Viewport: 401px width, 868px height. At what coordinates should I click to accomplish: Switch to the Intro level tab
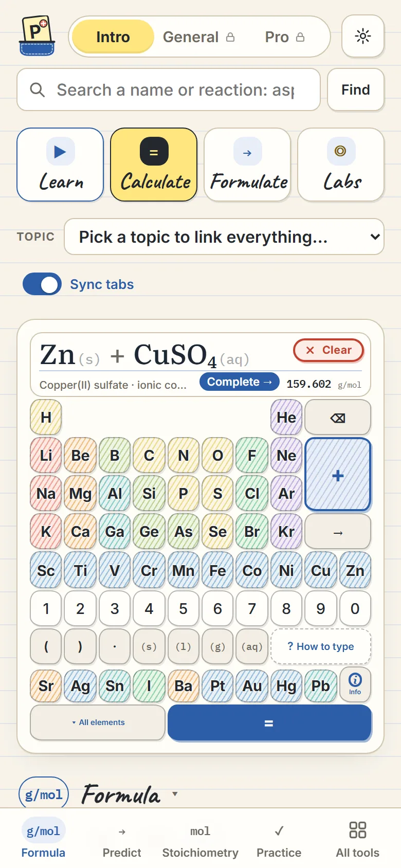[113, 37]
